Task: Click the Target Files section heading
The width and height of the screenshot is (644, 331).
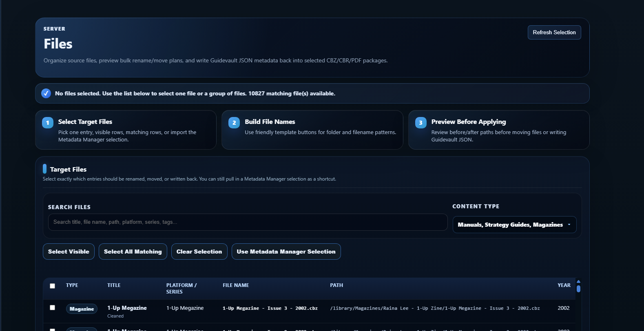Action: (68, 170)
